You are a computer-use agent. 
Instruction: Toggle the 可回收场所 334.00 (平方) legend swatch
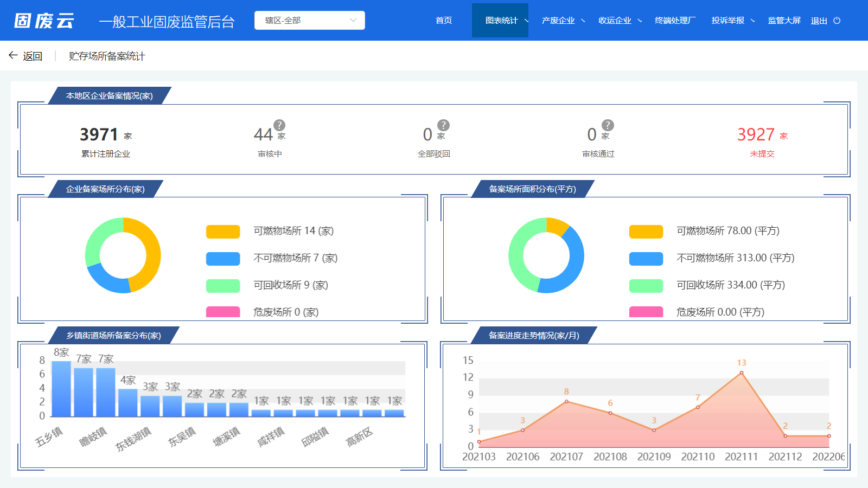click(x=646, y=286)
